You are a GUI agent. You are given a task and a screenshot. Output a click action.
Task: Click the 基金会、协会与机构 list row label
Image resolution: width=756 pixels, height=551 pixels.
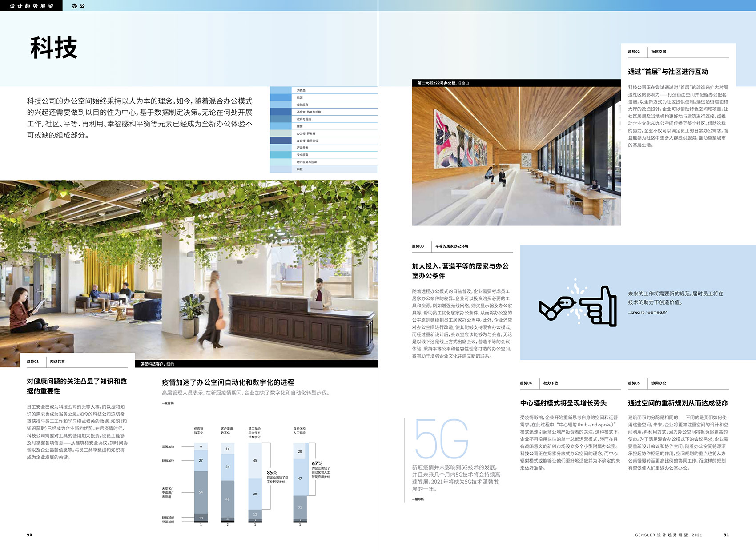pyautogui.click(x=309, y=112)
